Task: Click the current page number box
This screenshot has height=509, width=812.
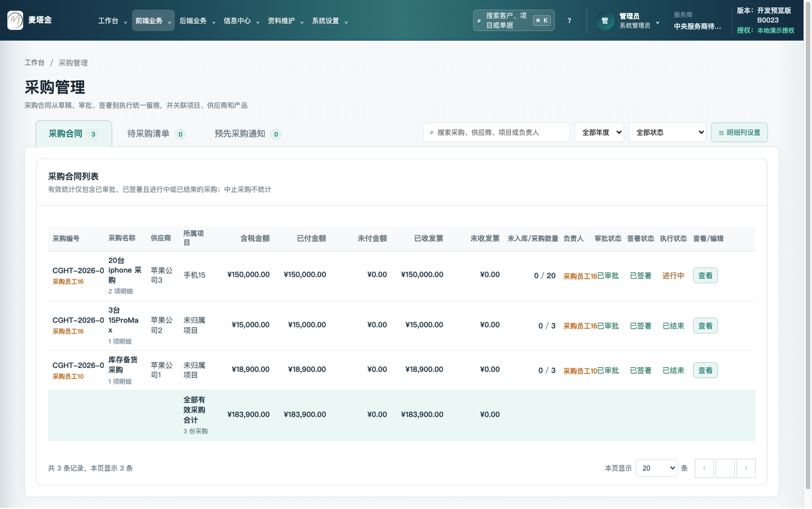Action: [x=725, y=468]
